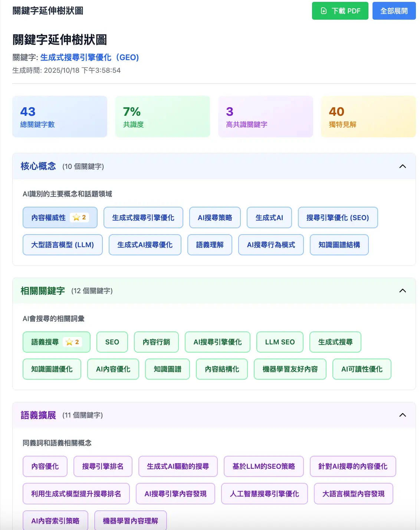Open the 3 高共識關鍵字 stat card

(266, 117)
